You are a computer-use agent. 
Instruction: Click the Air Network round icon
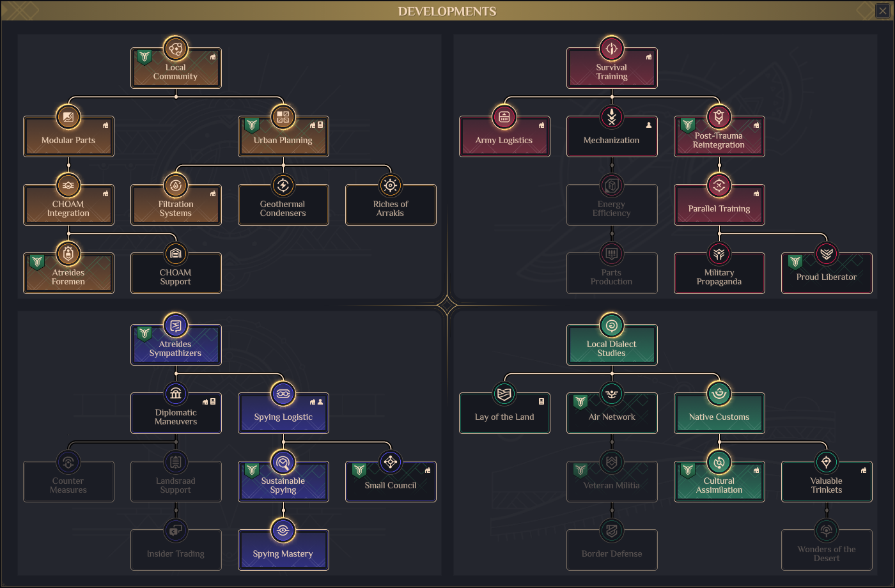click(612, 394)
